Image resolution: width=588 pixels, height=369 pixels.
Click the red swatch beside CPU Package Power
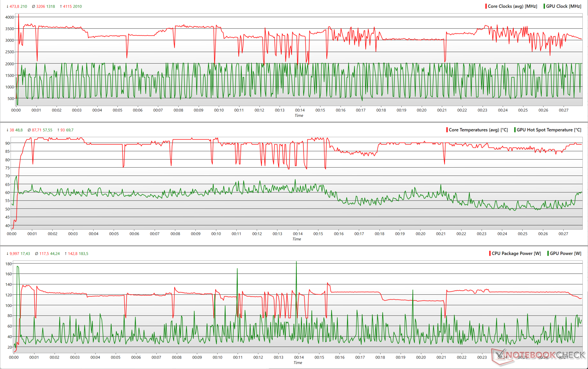pos(490,253)
